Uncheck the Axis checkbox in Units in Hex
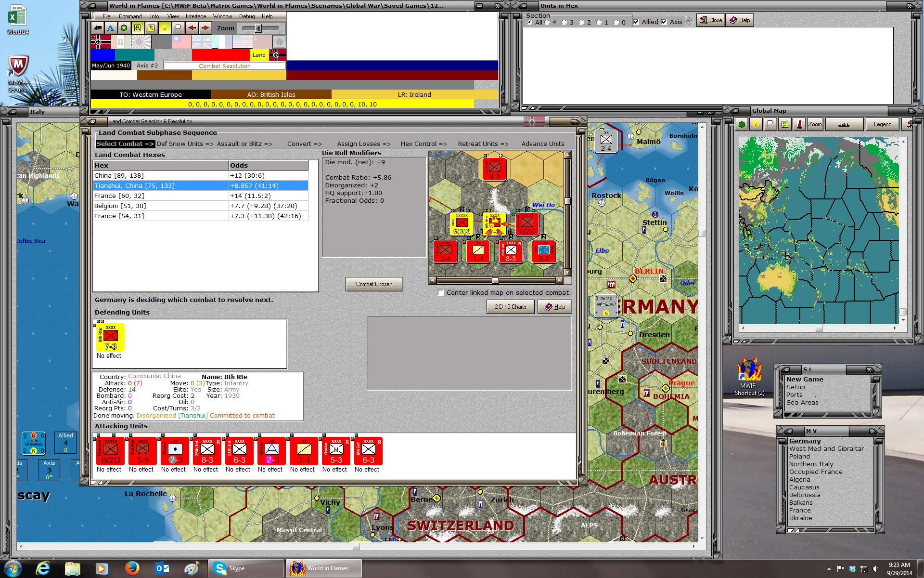 pyautogui.click(x=664, y=22)
